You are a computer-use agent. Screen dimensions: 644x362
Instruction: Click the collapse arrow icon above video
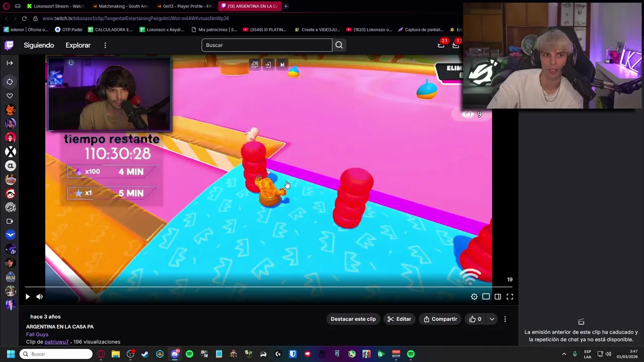pyautogui.click(x=268, y=65)
